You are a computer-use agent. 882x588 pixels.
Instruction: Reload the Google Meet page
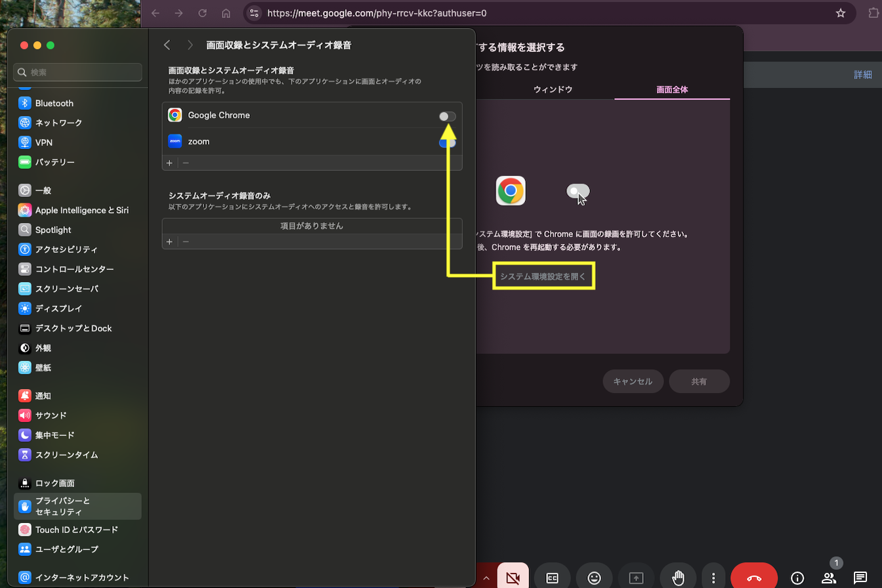[x=203, y=13]
